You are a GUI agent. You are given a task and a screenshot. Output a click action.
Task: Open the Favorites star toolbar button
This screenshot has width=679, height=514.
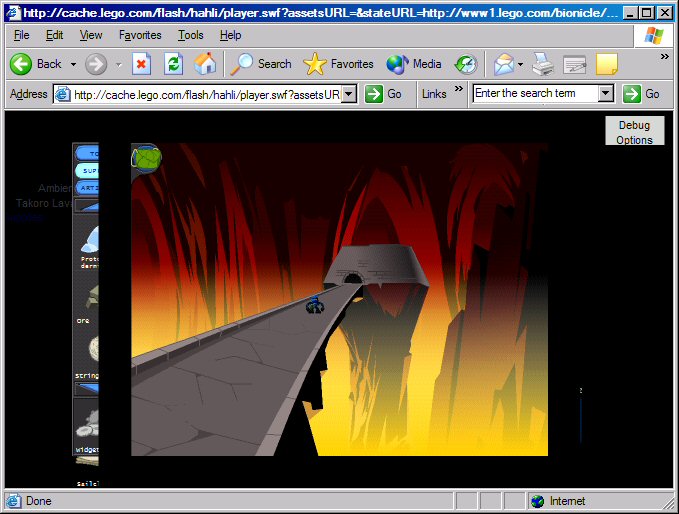click(338, 64)
